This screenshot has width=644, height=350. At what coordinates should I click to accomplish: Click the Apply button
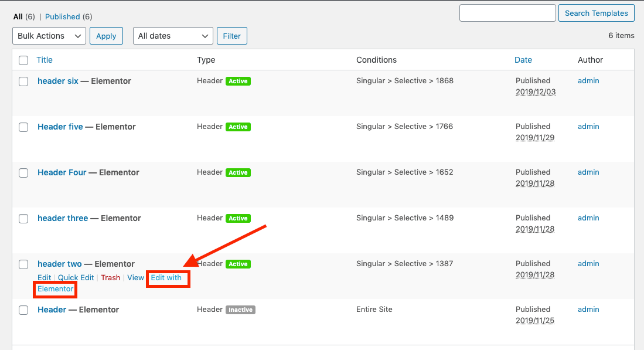point(106,36)
